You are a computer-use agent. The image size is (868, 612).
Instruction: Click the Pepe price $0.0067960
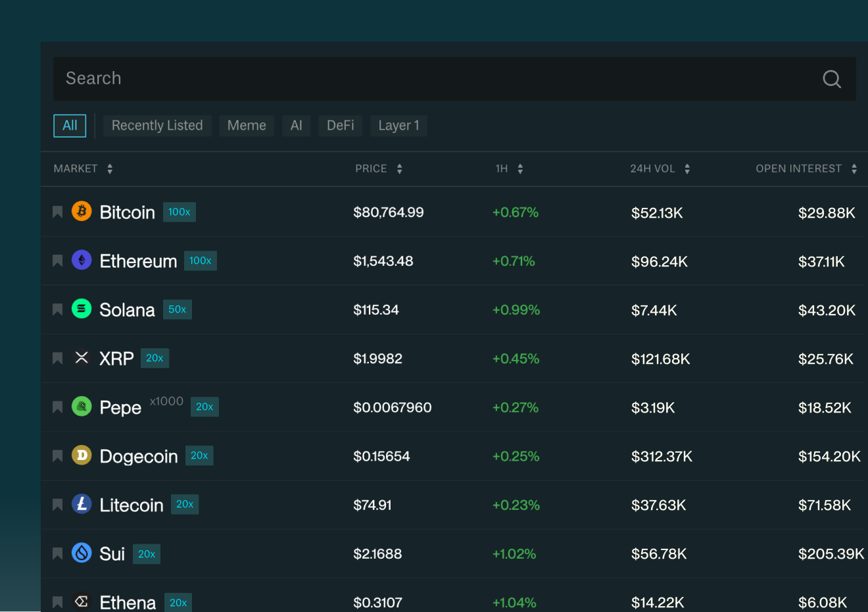(393, 408)
